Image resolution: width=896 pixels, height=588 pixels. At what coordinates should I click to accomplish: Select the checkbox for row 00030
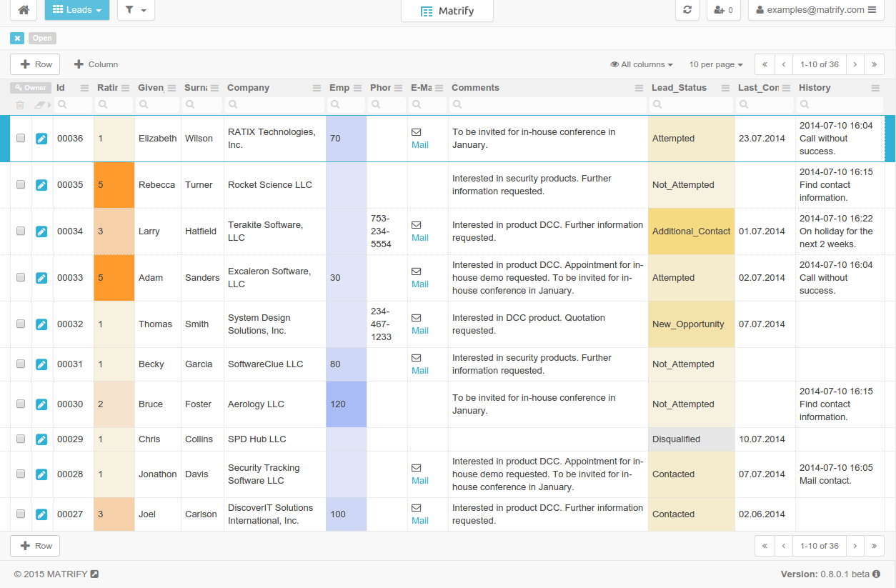coord(21,404)
